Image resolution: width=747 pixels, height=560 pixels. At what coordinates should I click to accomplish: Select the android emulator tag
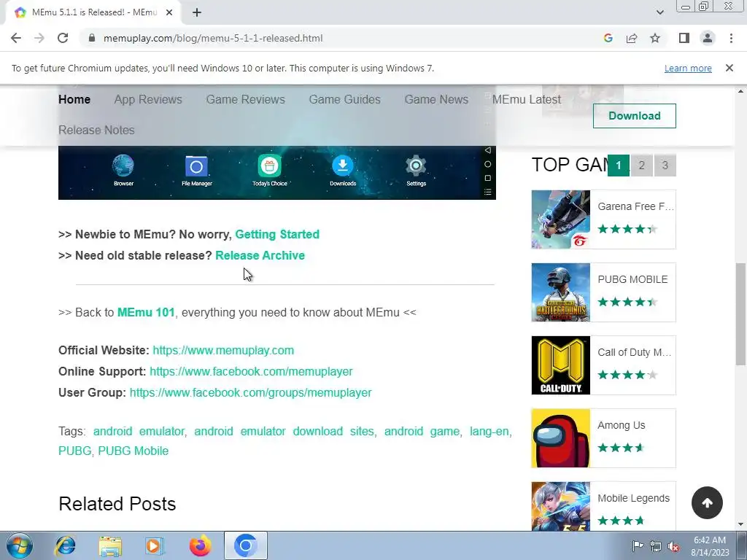[x=139, y=432]
